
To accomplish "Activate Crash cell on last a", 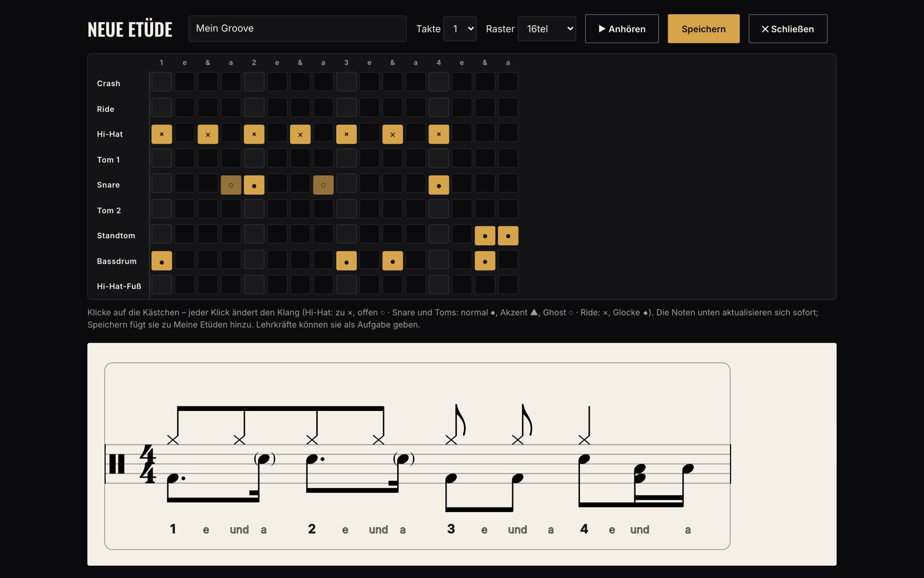I will click(x=508, y=82).
